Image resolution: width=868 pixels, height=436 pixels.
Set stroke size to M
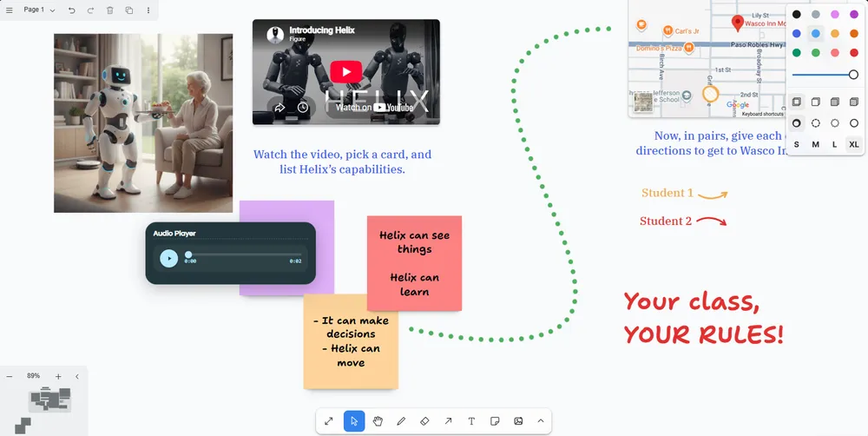pyautogui.click(x=815, y=144)
